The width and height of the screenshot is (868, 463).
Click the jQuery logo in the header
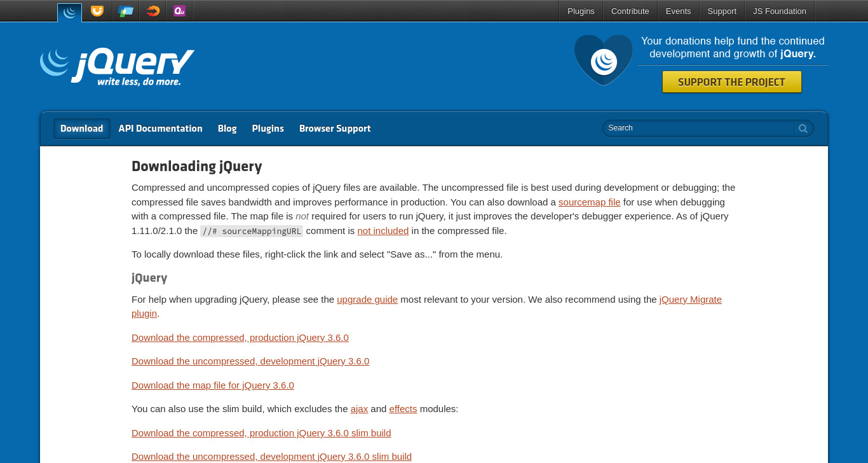tap(117, 67)
